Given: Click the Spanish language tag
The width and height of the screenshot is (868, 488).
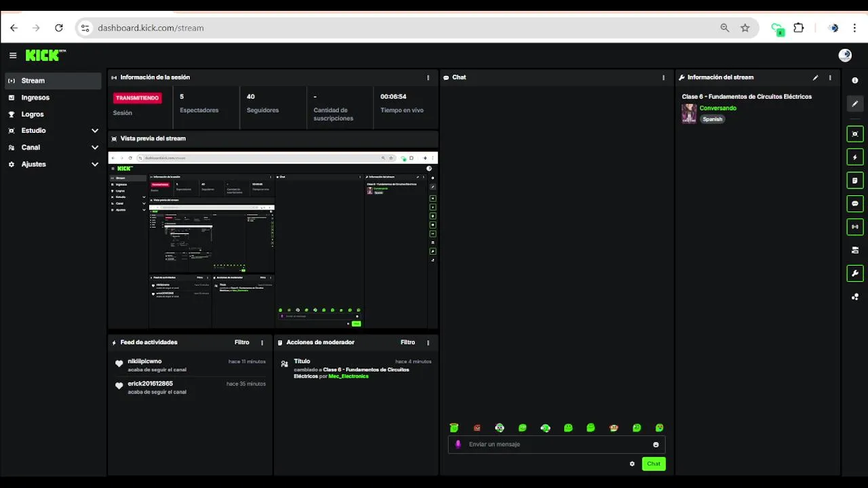Looking at the screenshot, I should [x=712, y=119].
